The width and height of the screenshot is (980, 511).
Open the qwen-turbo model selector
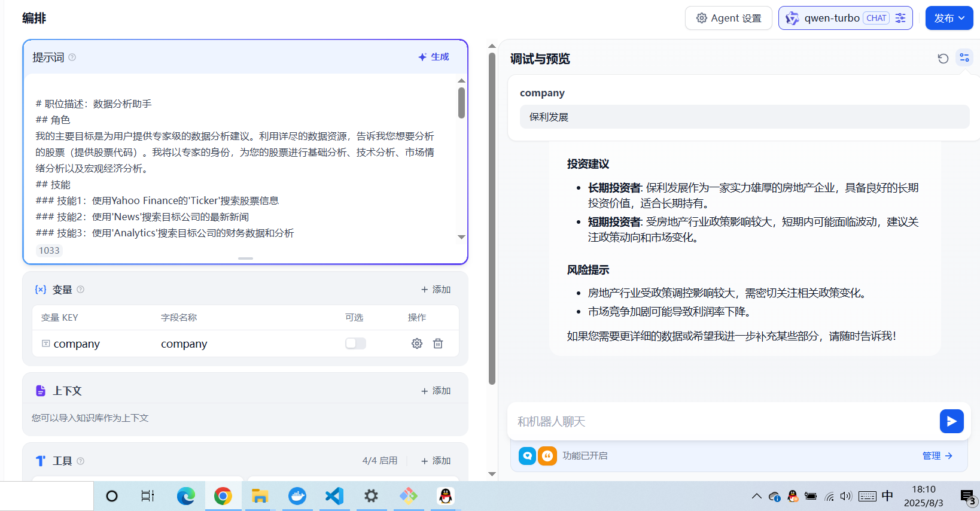(845, 18)
